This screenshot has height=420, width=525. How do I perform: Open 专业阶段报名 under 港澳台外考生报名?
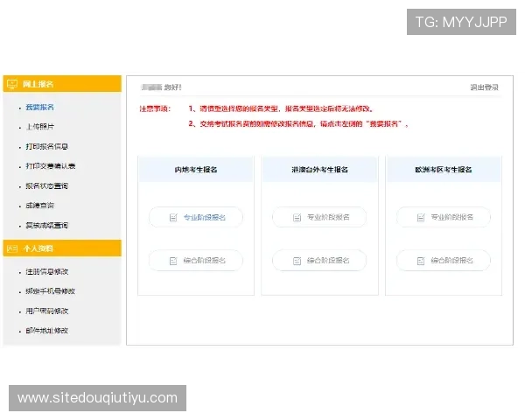319,217
